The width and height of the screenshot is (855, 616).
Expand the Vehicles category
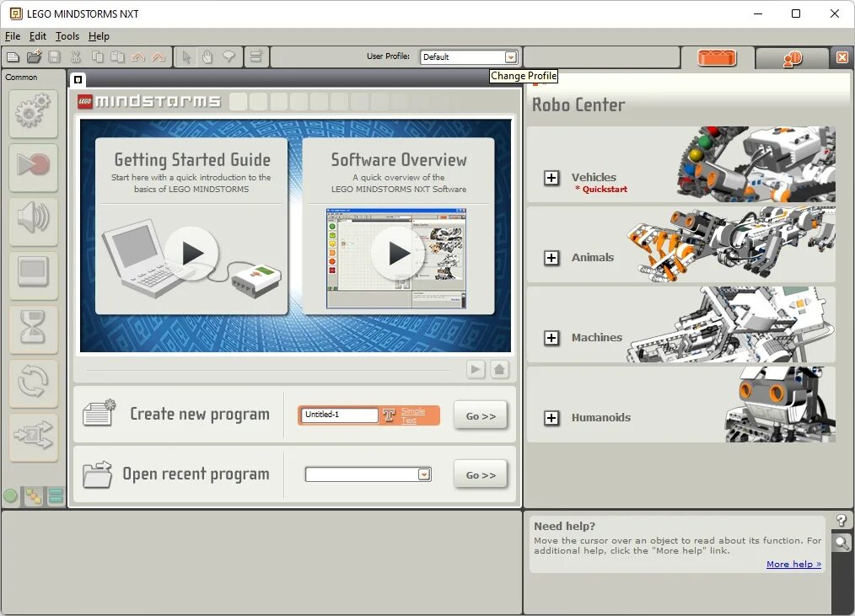551,178
